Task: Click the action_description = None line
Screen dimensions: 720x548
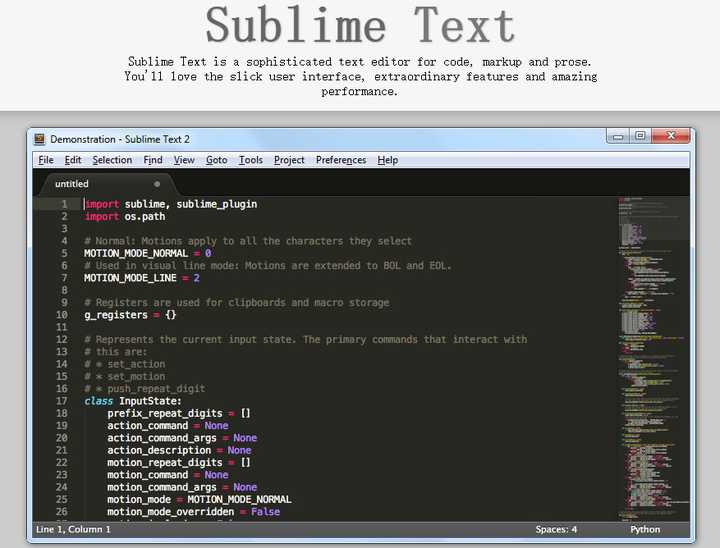Action: coord(179,450)
